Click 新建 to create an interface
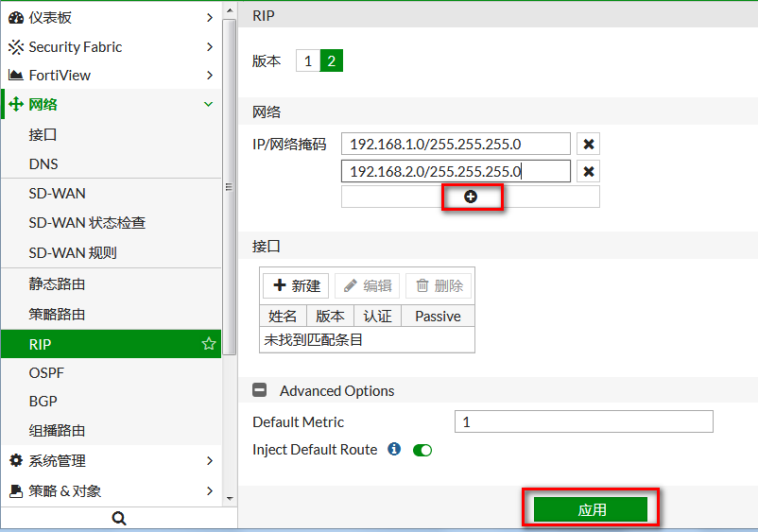 click(296, 285)
